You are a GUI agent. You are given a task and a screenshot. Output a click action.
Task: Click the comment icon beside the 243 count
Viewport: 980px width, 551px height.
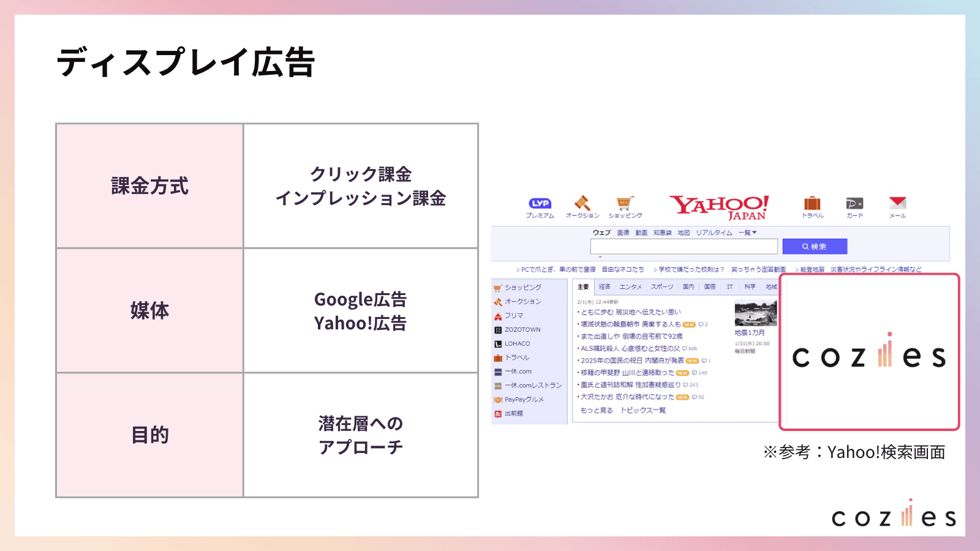pyautogui.click(x=686, y=385)
